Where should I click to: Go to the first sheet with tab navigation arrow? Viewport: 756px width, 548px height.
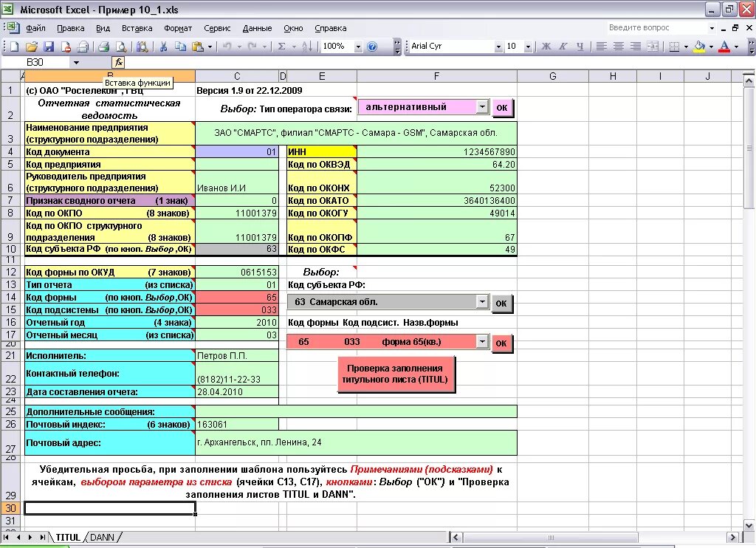coord(6,537)
